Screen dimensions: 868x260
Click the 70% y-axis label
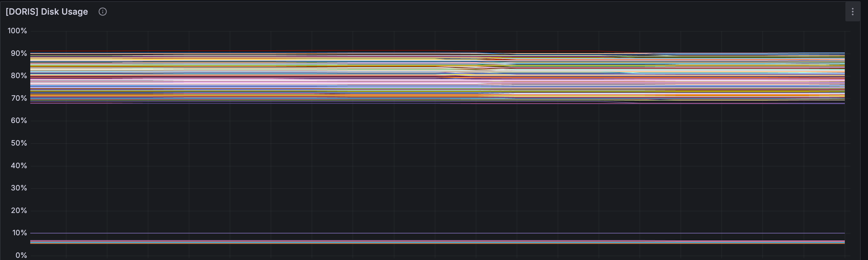coord(19,98)
